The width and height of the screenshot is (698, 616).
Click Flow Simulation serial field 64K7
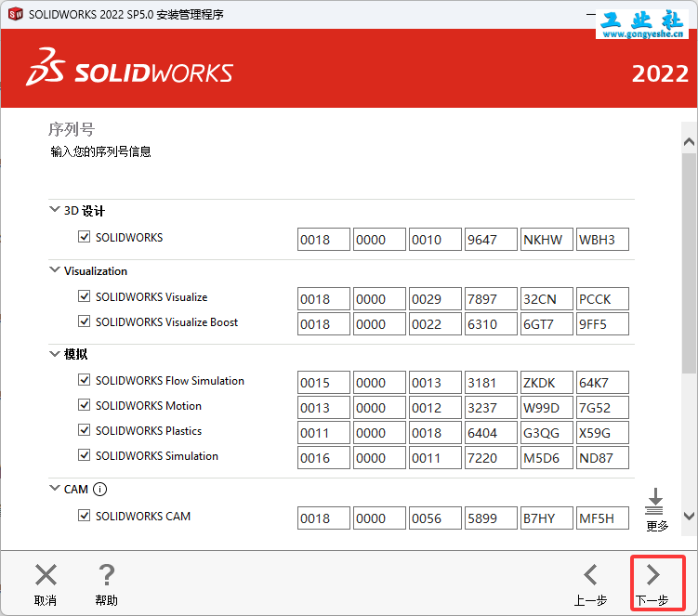point(602,383)
